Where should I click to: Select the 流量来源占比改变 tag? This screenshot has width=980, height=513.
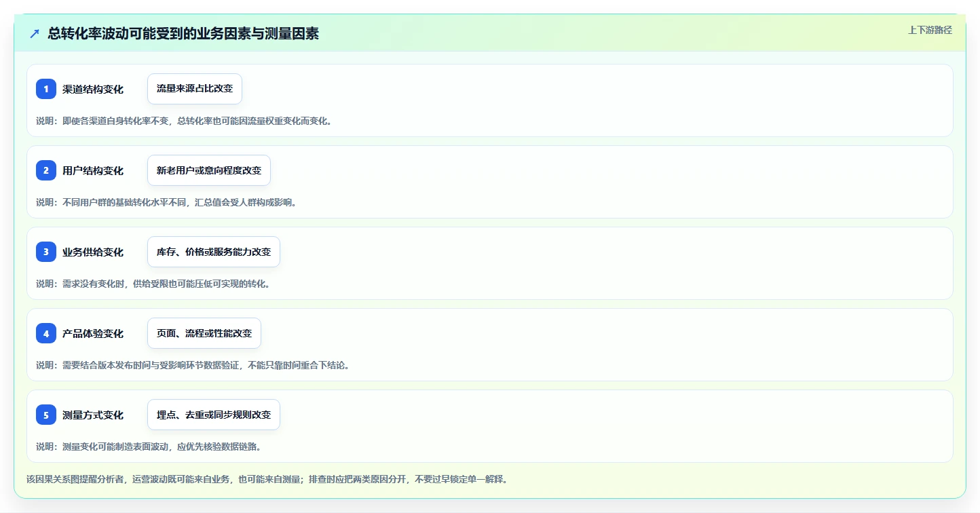pos(195,89)
